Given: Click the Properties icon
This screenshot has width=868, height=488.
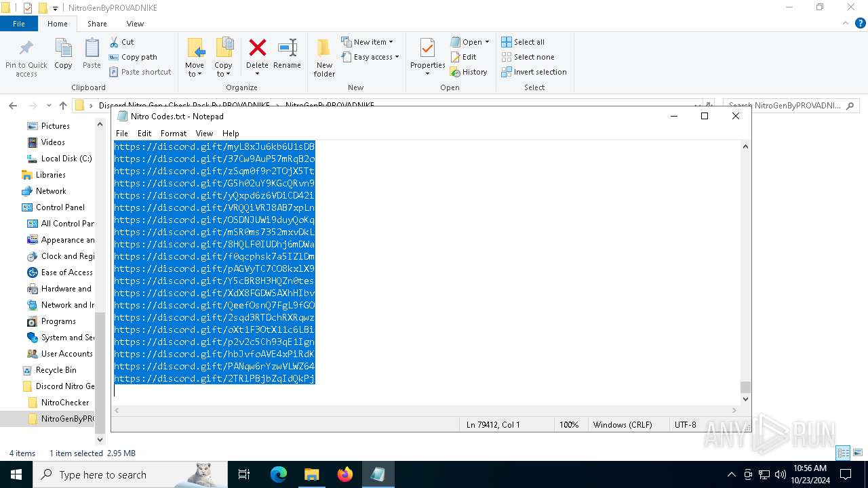Looking at the screenshot, I should (x=427, y=49).
